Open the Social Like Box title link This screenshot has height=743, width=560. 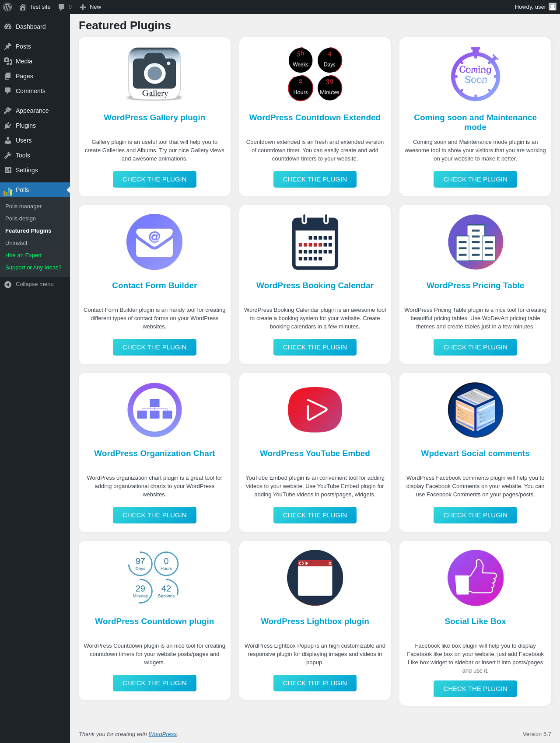pyautogui.click(x=475, y=621)
